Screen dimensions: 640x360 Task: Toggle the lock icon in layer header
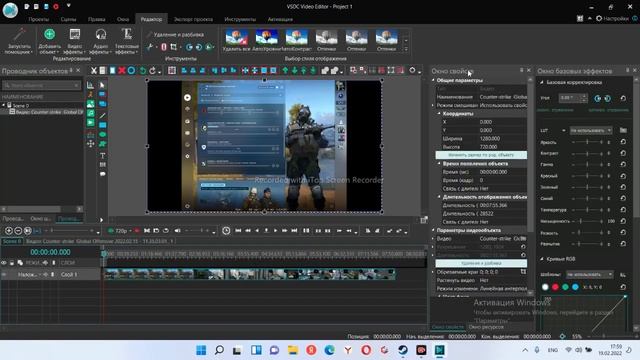12,263
